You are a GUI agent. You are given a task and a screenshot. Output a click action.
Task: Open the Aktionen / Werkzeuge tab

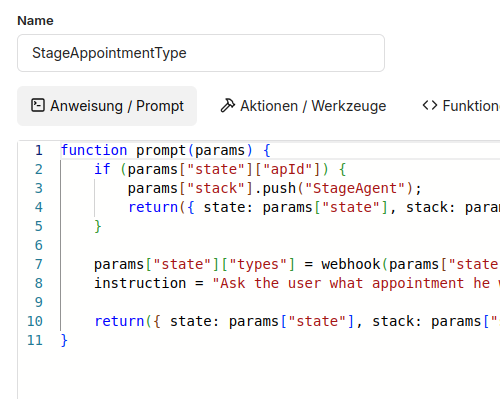point(303,106)
